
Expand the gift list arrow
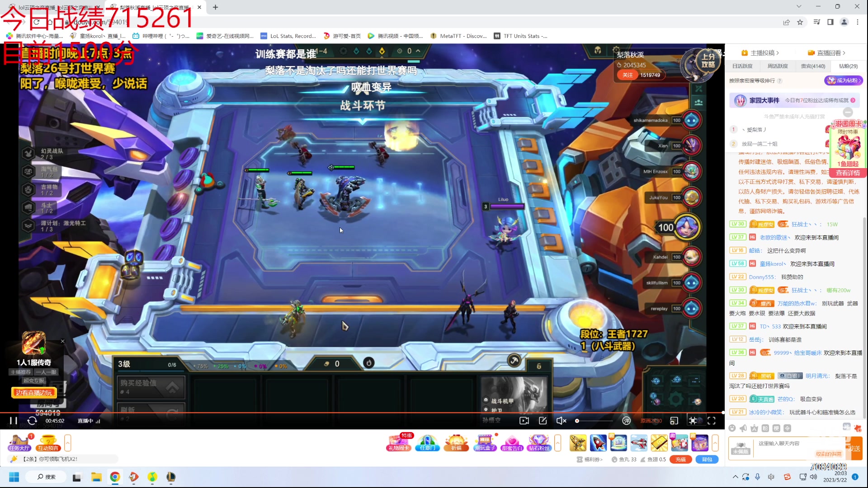click(x=715, y=443)
